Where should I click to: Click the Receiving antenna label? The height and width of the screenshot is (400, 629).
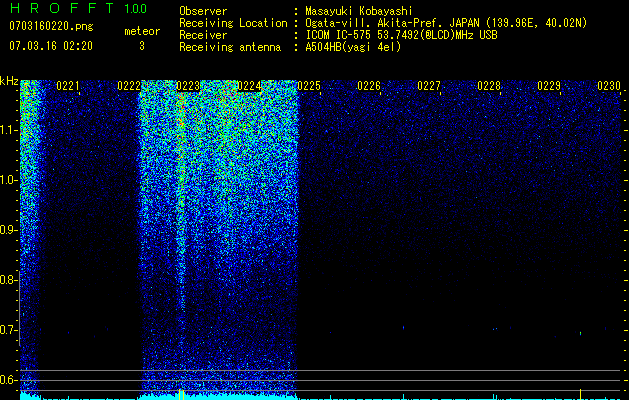(x=230, y=47)
